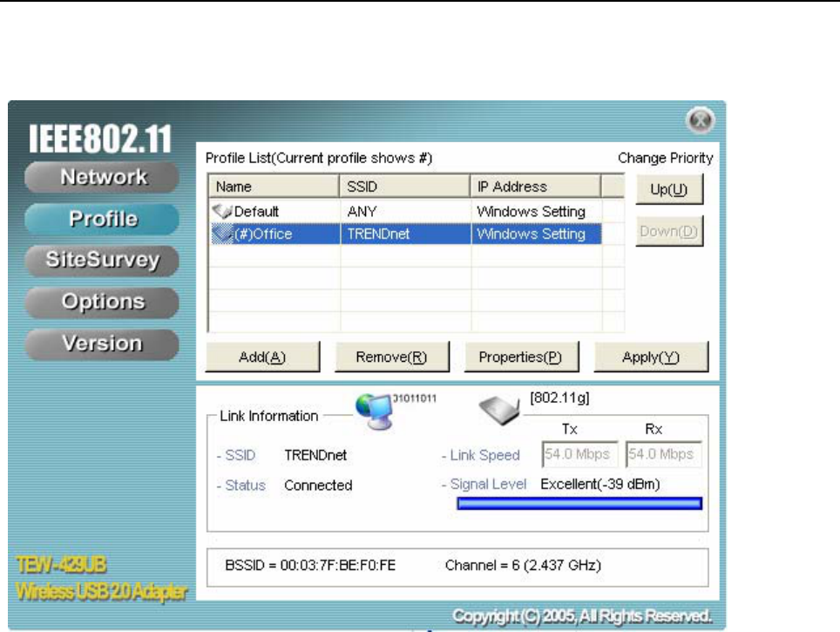Screen dimensions: 840x632
Task: Remove the selected profile
Action: point(391,357)
